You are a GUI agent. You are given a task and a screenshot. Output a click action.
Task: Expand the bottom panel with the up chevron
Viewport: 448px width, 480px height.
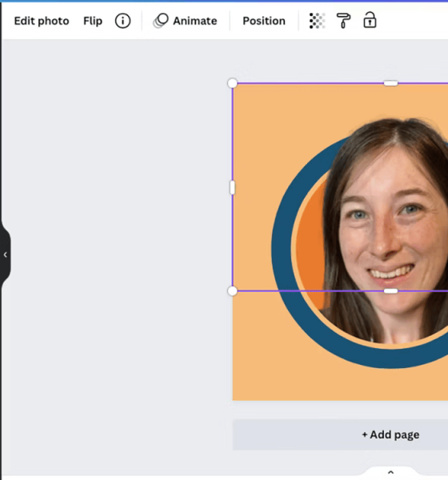tap(390, 472)
